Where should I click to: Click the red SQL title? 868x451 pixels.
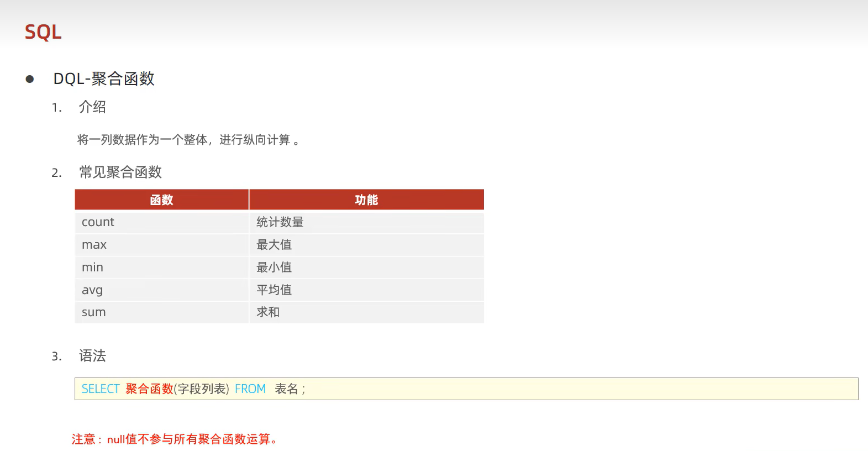coord(43,32)
